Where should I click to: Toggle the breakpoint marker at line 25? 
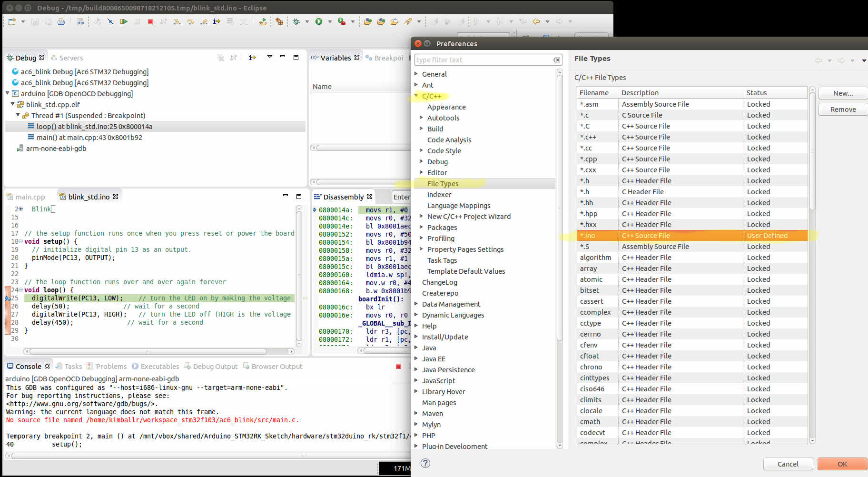8,298
